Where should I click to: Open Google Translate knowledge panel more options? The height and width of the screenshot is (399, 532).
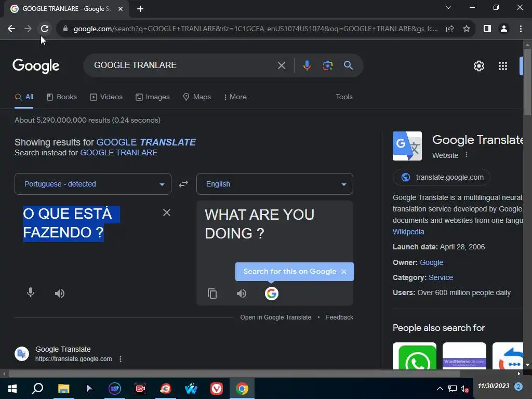tap(467, 155)
